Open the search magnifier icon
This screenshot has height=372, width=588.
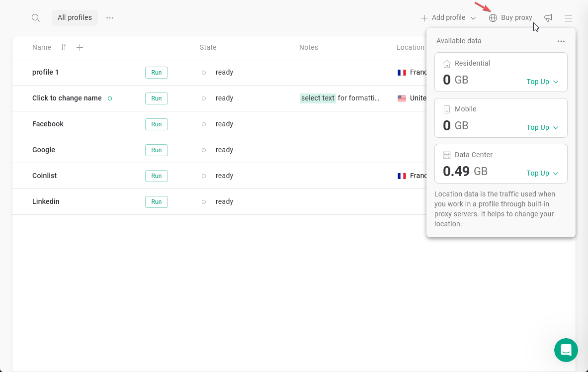tap(36, 17)
